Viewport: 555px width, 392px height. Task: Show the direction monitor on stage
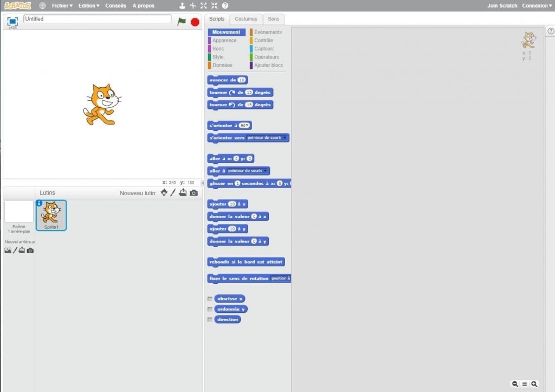(210, 319)
